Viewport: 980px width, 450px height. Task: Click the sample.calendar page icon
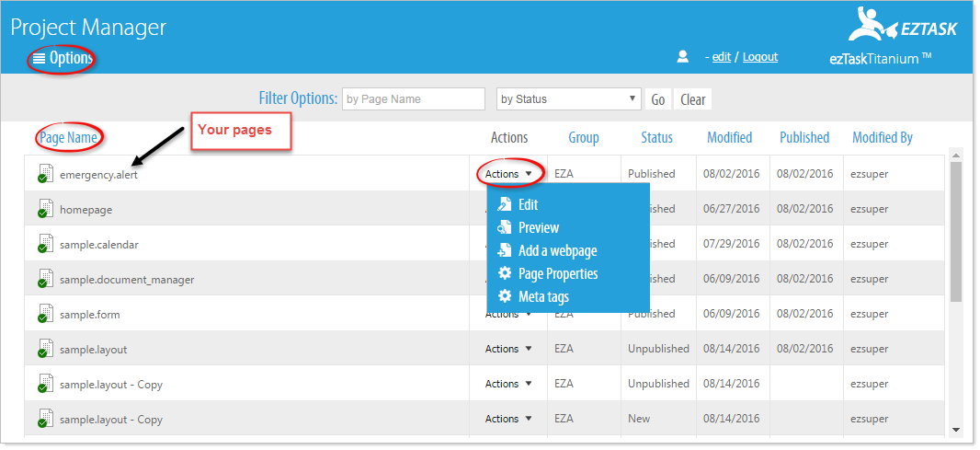point(45,244)
